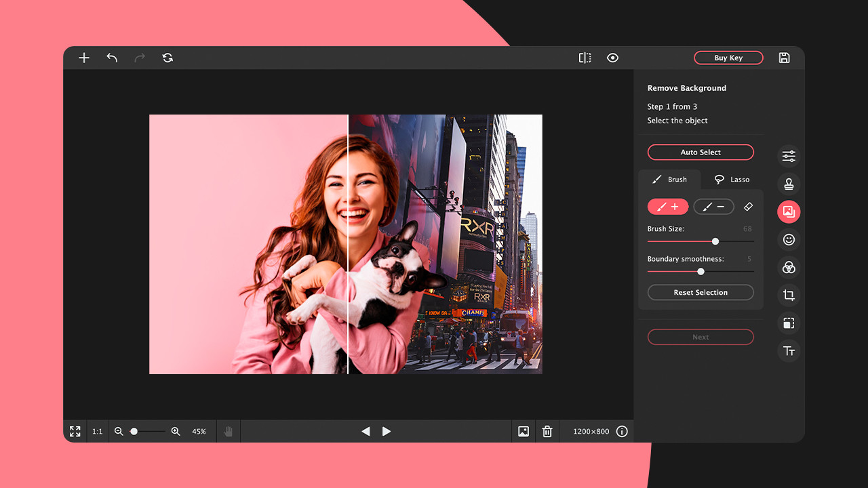Pick the eraser tool

tap(748, 207)
